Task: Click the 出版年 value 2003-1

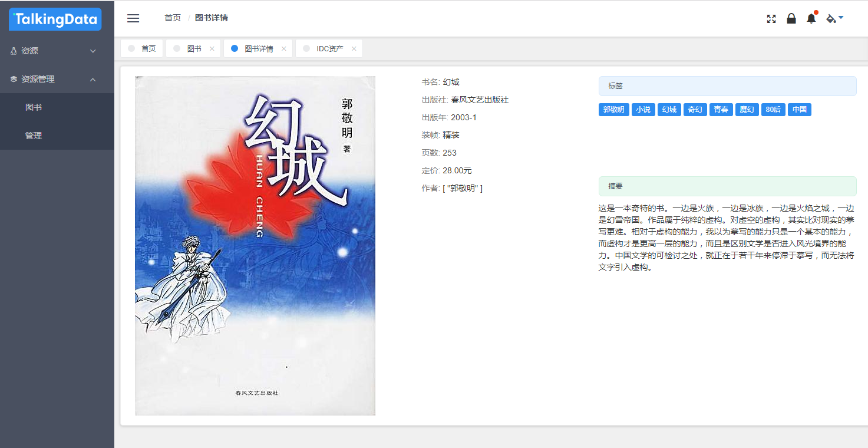Action: (464, 117)
